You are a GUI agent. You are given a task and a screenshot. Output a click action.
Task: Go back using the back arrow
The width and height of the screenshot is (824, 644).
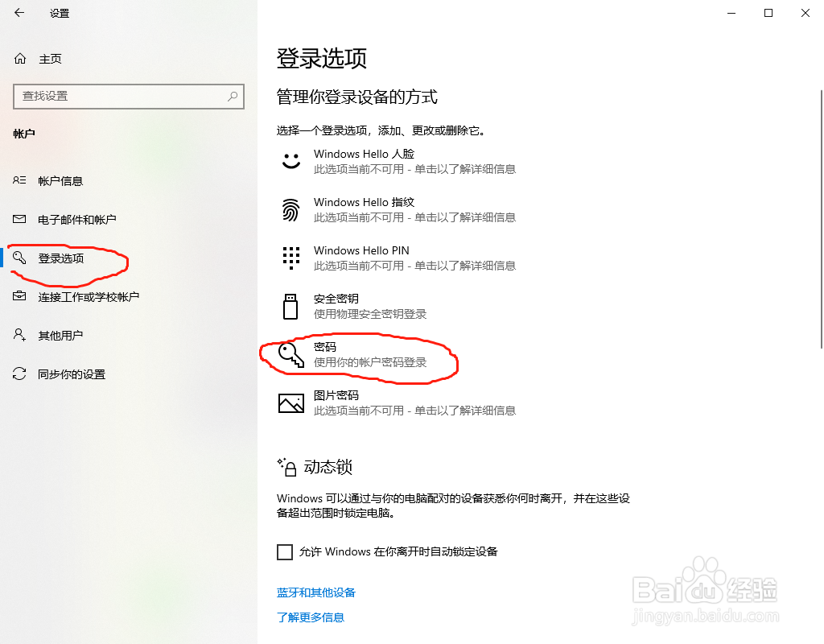[x=19, y=13]
